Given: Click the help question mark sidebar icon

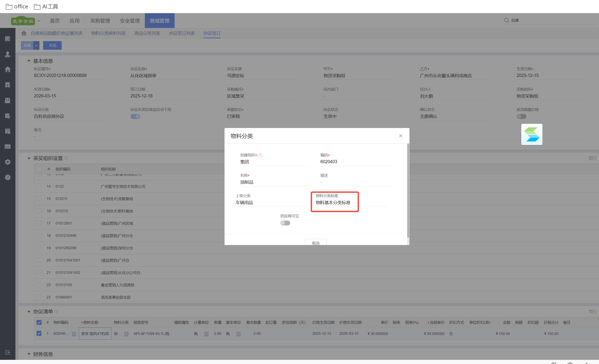Looking at the screenshot, I should coord(7,177).
